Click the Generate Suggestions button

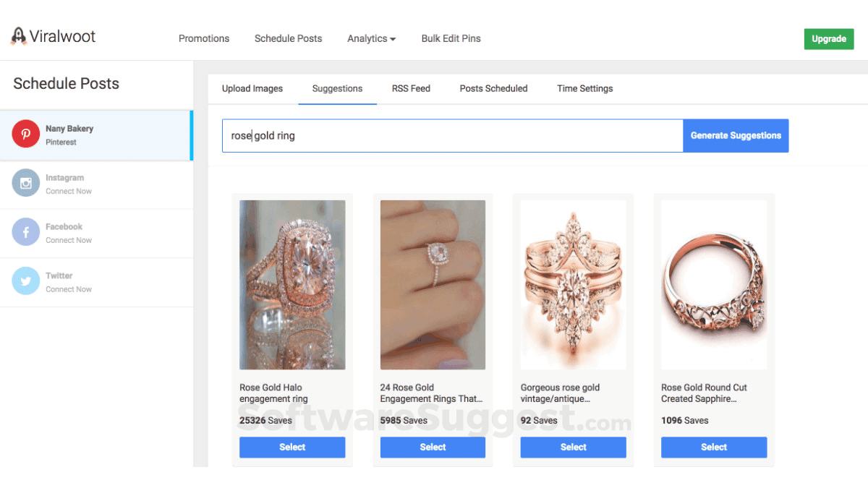[736, 135]
